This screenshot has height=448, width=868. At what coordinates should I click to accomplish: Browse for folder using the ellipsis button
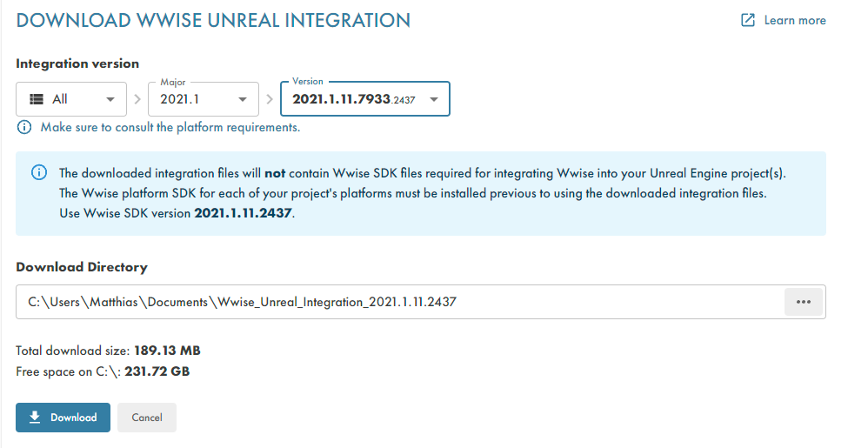(x=803, y=302)
